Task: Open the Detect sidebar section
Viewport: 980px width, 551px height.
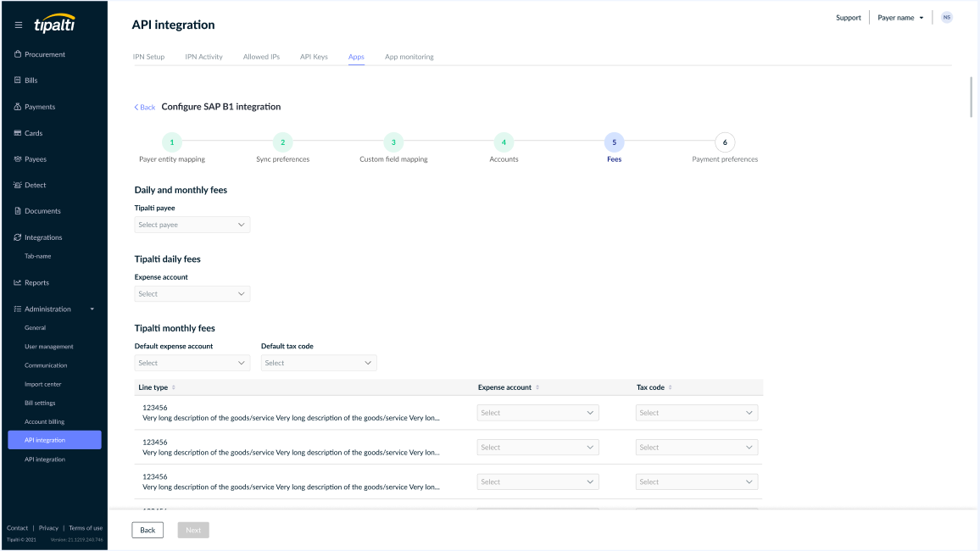Action: coord(35,185)
